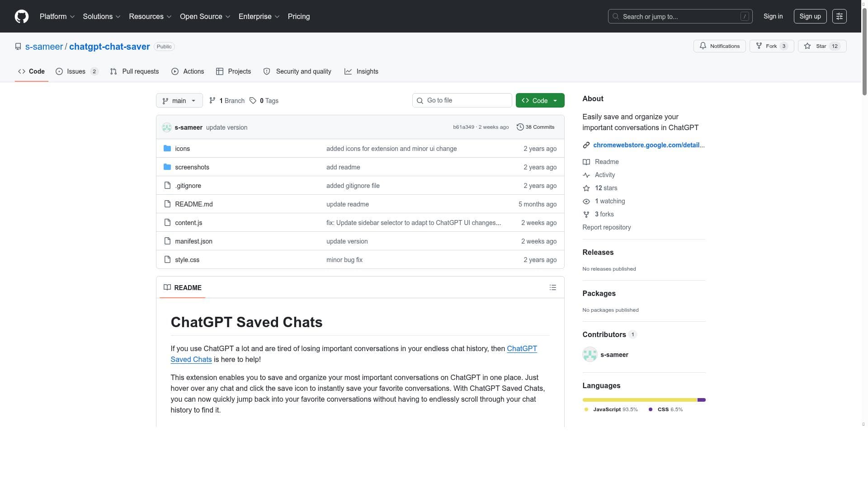Click the eye icon next to 1 watching
Viewport: 868px width, 488px height.
pyautogui.click(x=586, y=201)
